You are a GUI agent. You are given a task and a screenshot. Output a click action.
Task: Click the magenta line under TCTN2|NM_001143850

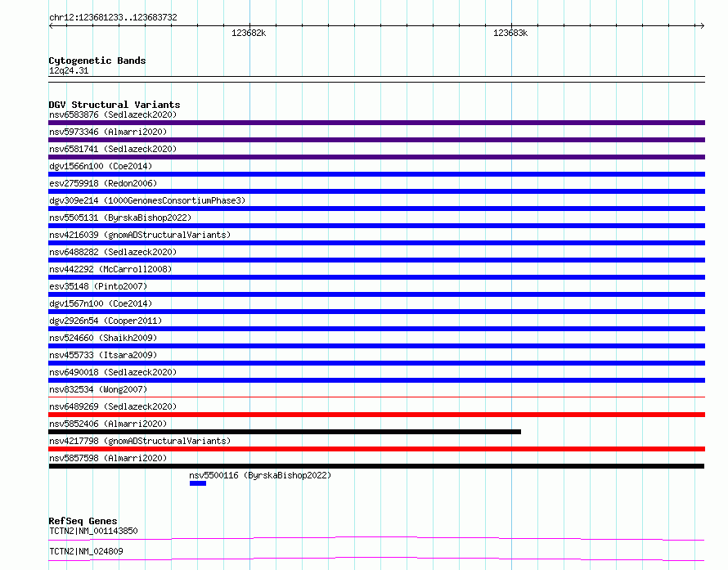coord(376,538)
